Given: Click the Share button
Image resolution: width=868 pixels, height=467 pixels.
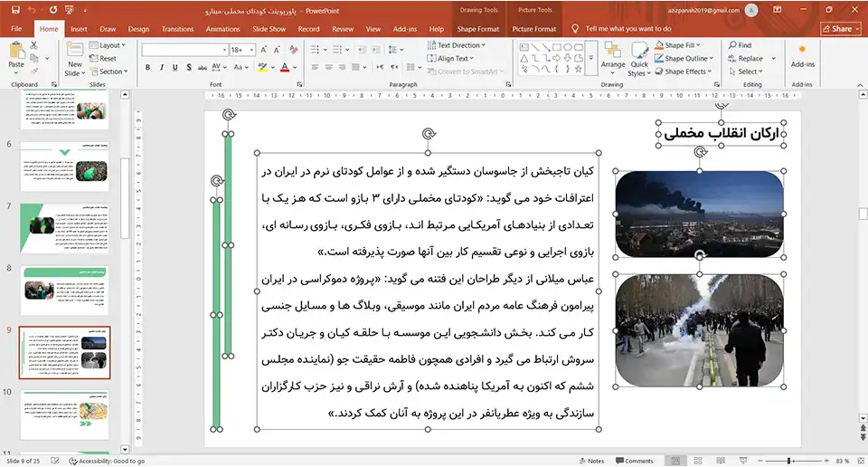Looking at the screenshot, I should tap(841, 29).
